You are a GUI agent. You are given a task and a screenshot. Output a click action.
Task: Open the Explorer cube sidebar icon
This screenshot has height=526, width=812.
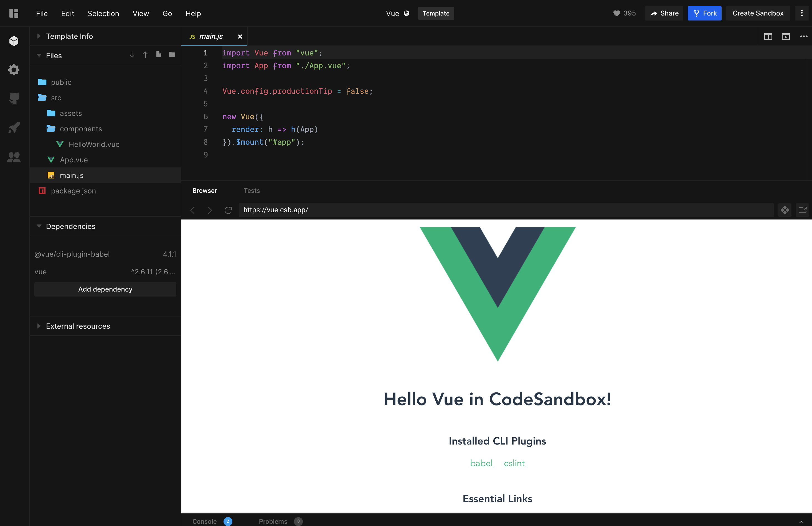click(14, 41)
